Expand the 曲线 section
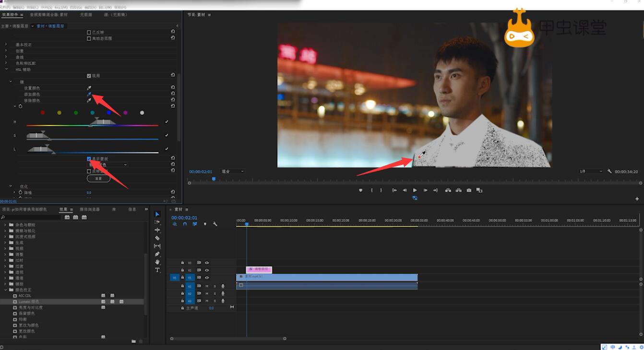The width and height of the screenshot is (644, 350). [6, 57]
